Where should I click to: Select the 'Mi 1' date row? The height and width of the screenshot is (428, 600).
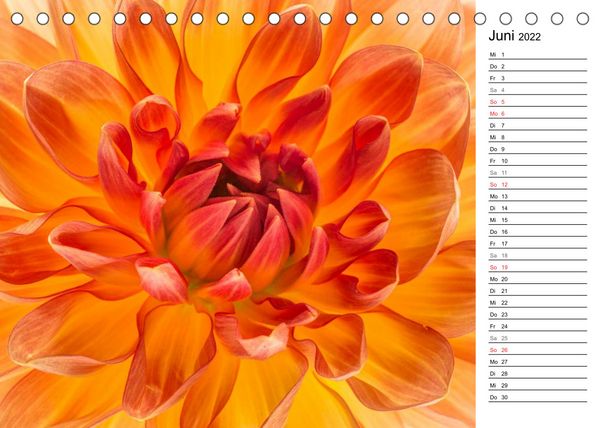[x=538, y=55]
